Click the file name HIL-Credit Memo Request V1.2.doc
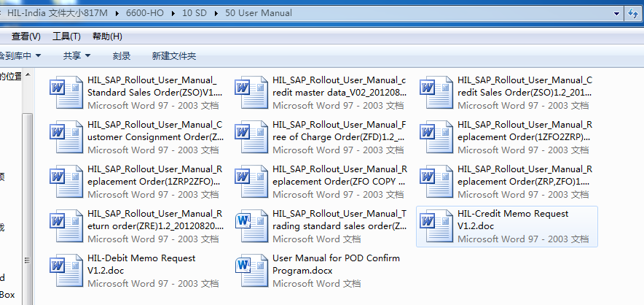This screenshot has width=644, height=305. [x=513, y=220]
